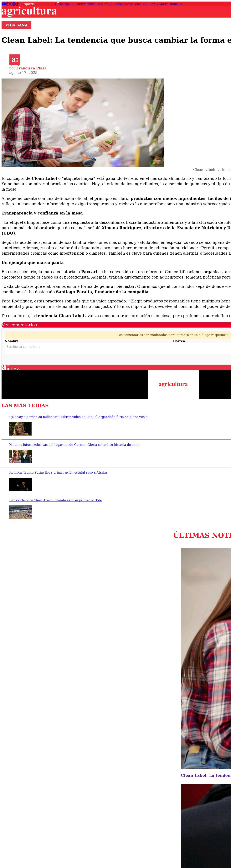Open Radio en Vivo menu item

pyautogui.click(x=152, y=4)
